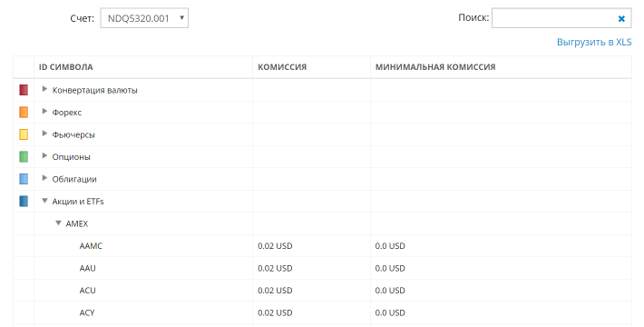Click the 0.02 USD commission for ACY
Screen dimensions: 644x327
[275, 312]
